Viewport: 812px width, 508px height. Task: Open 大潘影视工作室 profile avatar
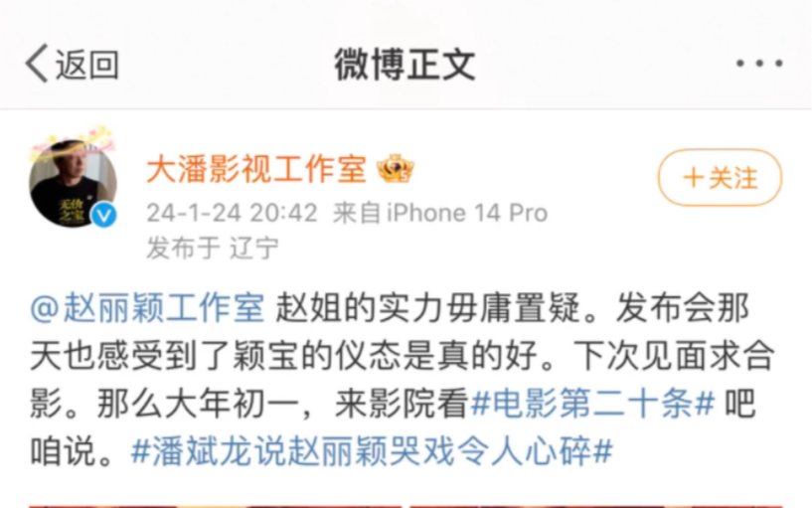pos(73,183)
